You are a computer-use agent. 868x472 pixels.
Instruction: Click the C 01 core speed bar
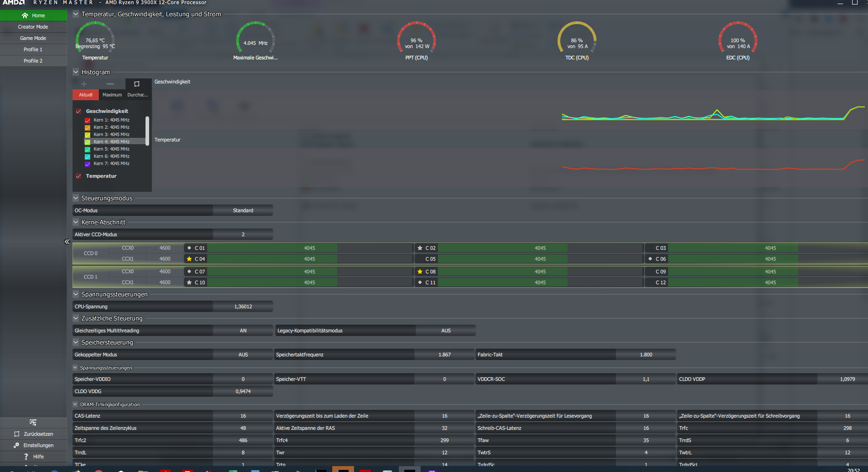point(310,248)
